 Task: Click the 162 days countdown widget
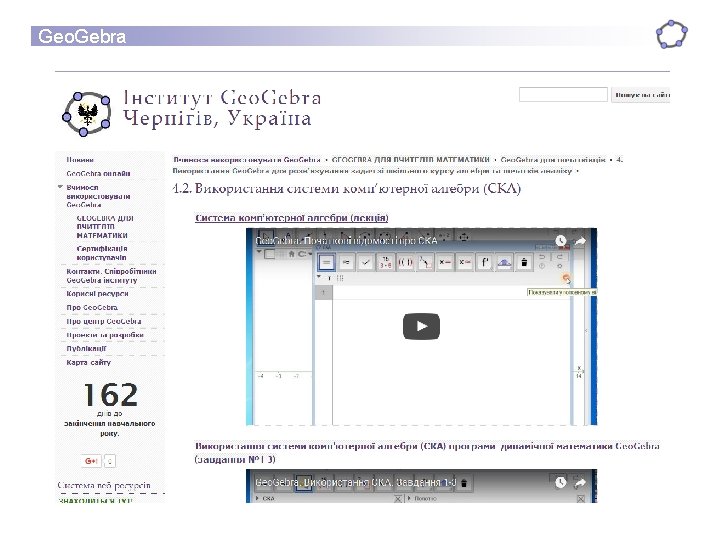pyautogui.click(x=110, y=408)
